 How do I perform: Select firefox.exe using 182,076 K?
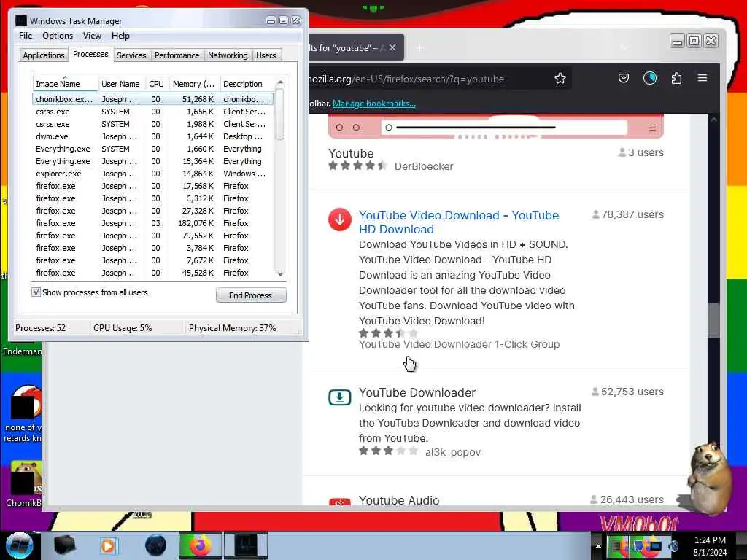tap(153, 223)
